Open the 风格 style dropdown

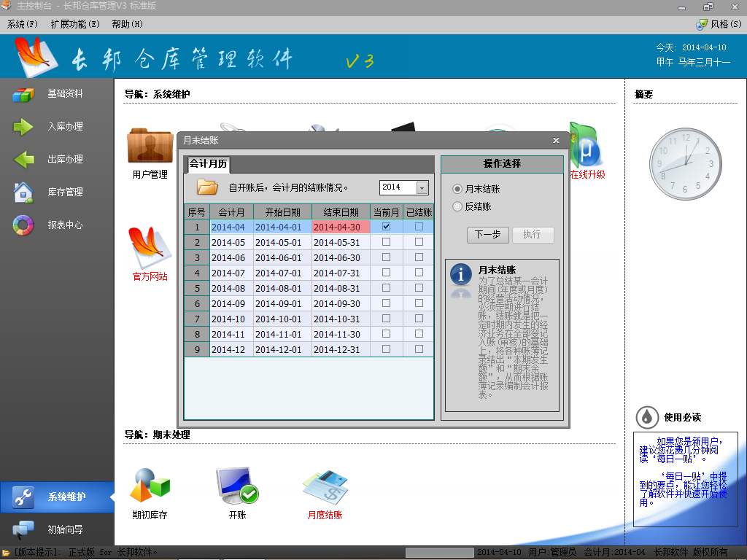pos(718,24)
